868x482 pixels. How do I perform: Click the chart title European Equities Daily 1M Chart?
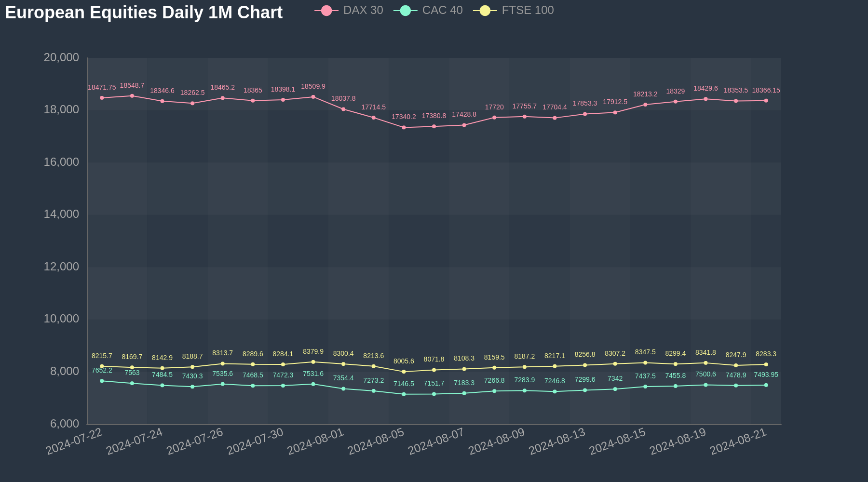tap(144, 13)
